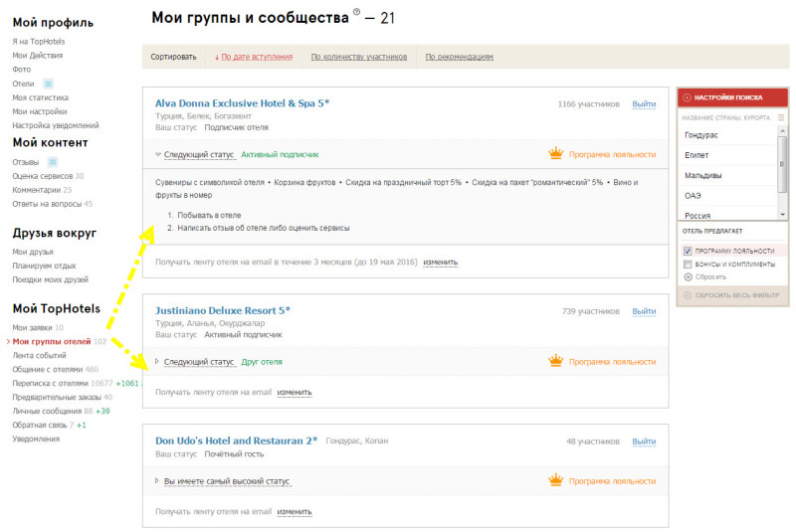Click the list menu icon beside Название страны, курорта
The width and height of the screenshot is (796, 532).
point(782,117)
